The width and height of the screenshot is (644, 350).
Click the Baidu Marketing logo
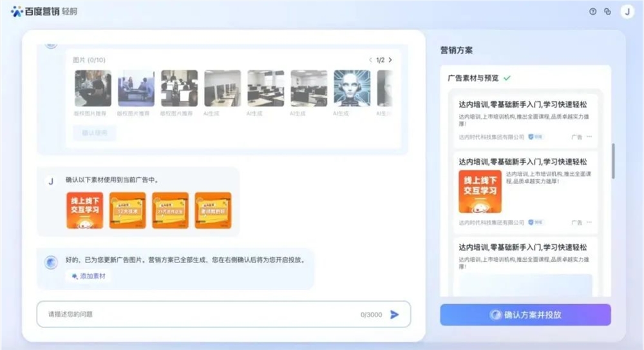pos(35,11)
